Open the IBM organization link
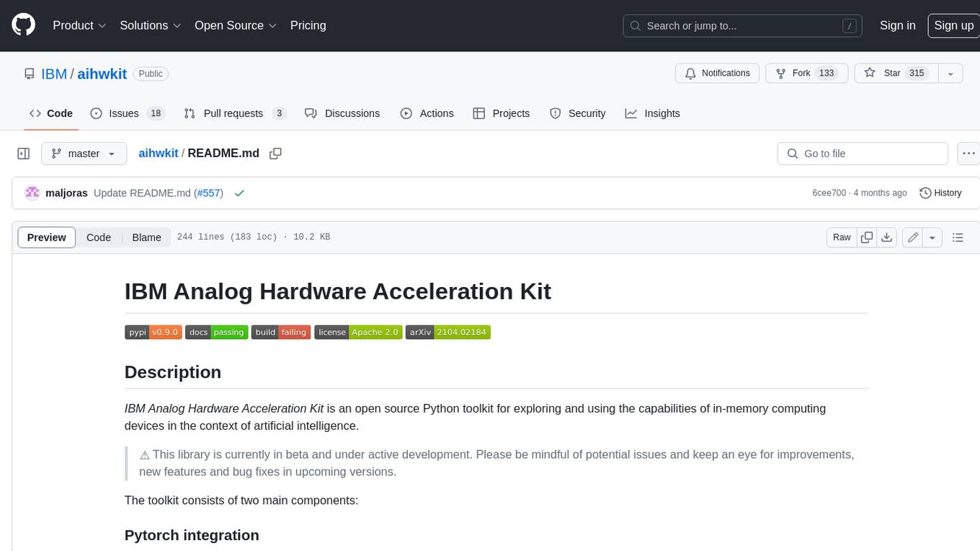The image size is (980, 551). point(54,74)
